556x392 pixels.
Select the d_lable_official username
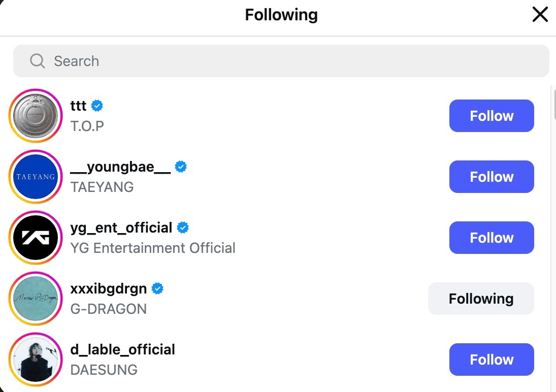[x=122, y=349]
